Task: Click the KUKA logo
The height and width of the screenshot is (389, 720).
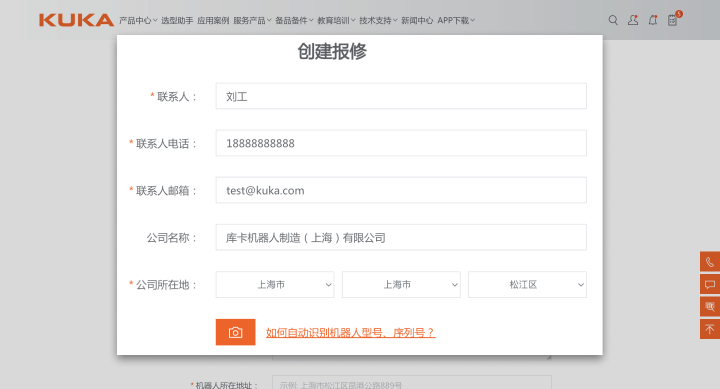Action: 76,20
